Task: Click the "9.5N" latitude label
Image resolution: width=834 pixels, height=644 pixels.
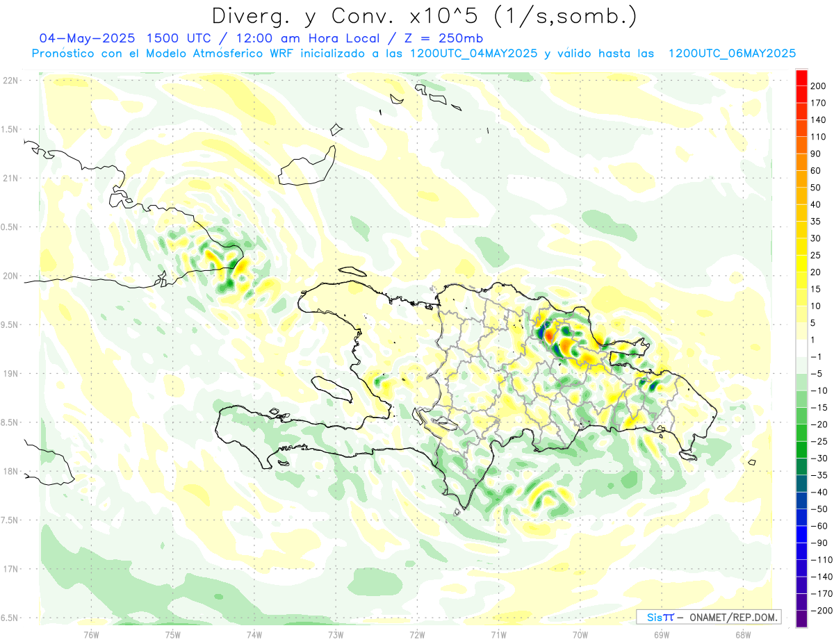Action: click(10, 325)
